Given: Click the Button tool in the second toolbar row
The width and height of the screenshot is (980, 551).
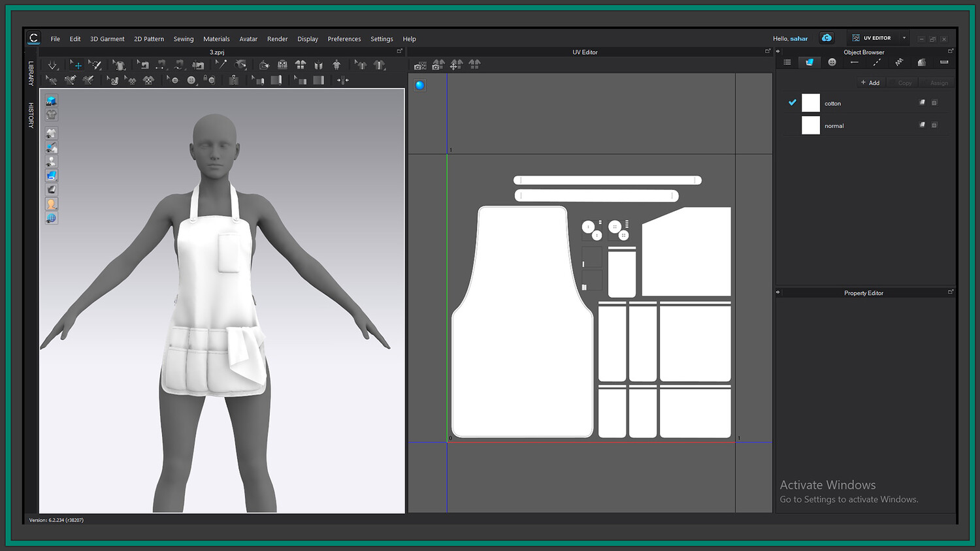Looking at the screenshot, I should [x=191, y=80].
